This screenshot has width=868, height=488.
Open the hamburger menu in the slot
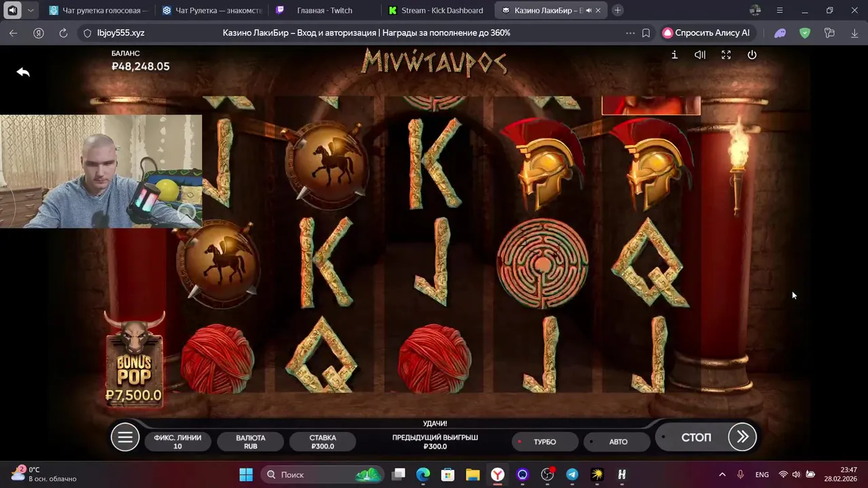pyautogui.click(x=125, y=437)
